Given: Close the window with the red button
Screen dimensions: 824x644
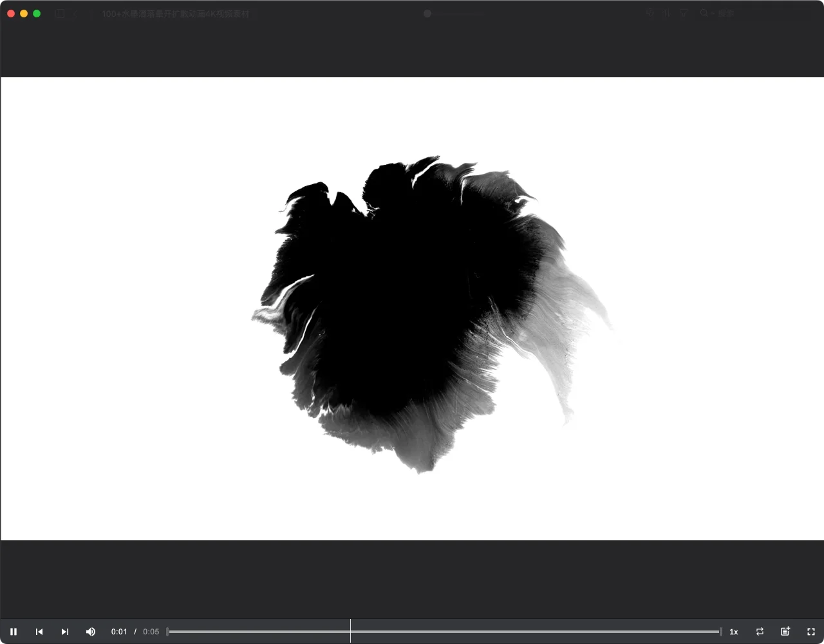Looking at the screenshot, I should click(11, 14).
